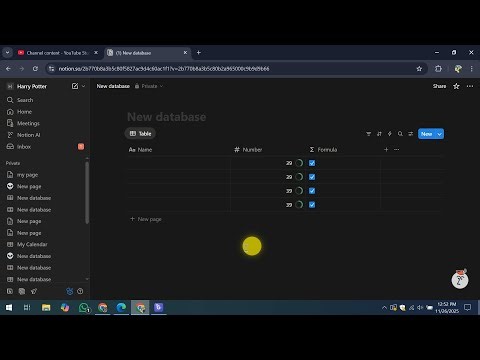Click the second row's progress ring

299,177
